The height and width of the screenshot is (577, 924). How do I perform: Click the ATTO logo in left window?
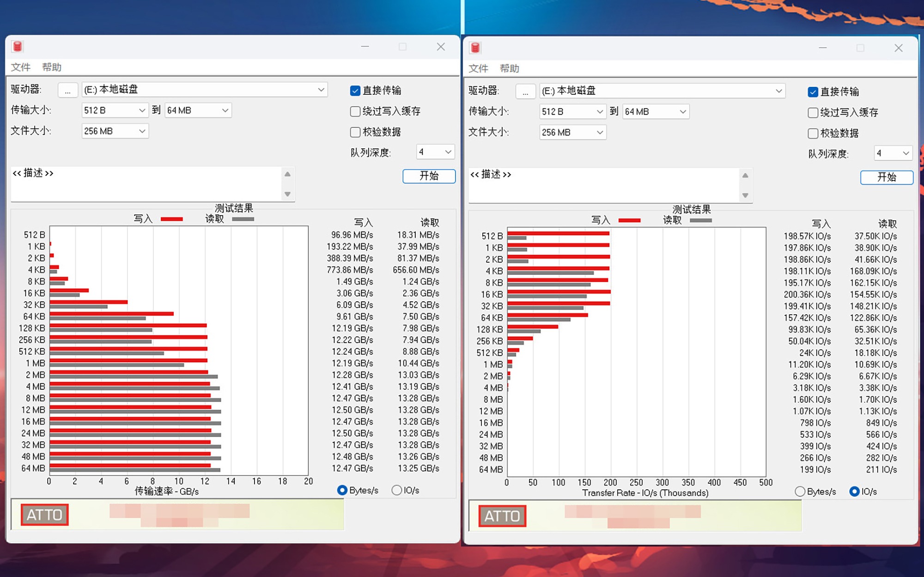[x=44, y=515]
